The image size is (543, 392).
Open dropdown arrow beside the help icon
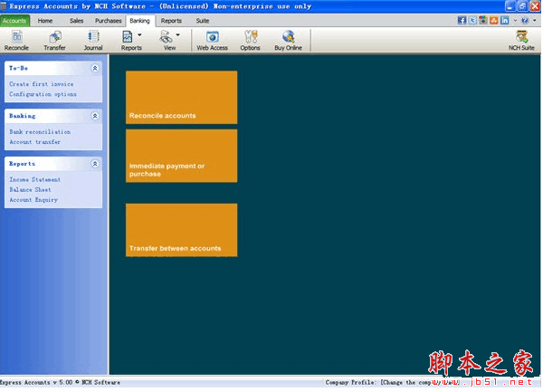point(534,21)
